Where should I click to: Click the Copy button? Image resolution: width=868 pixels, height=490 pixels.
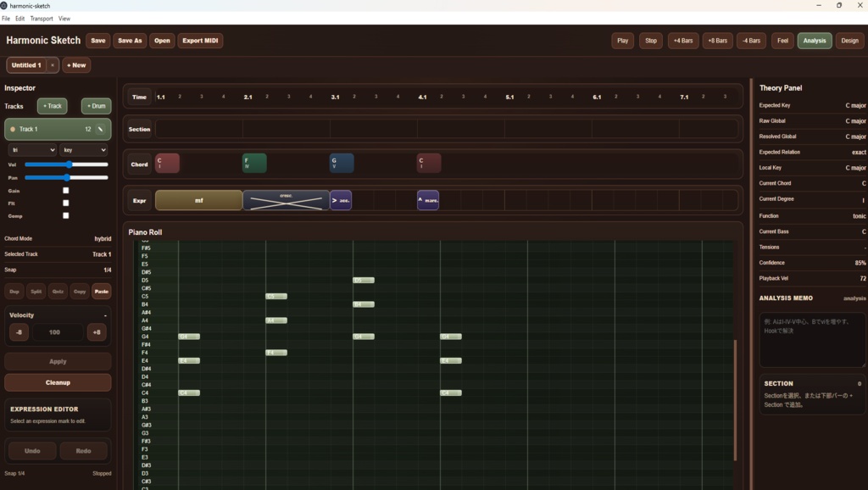[x=80, y=292]
